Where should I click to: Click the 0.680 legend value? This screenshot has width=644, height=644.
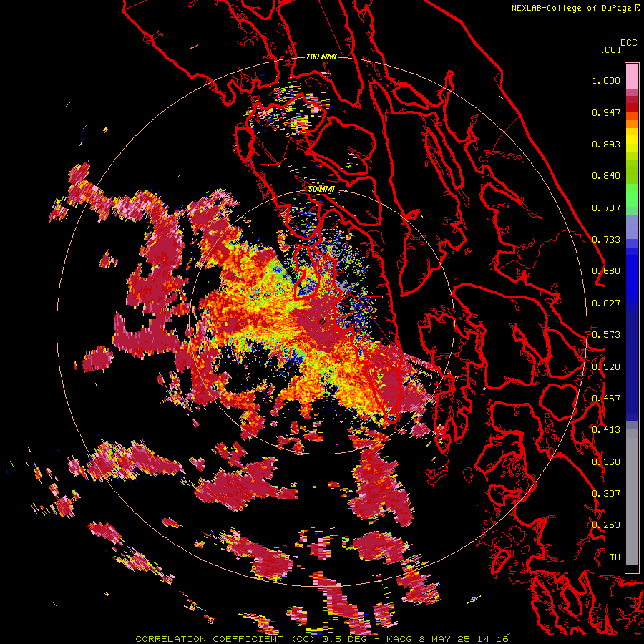606,271
